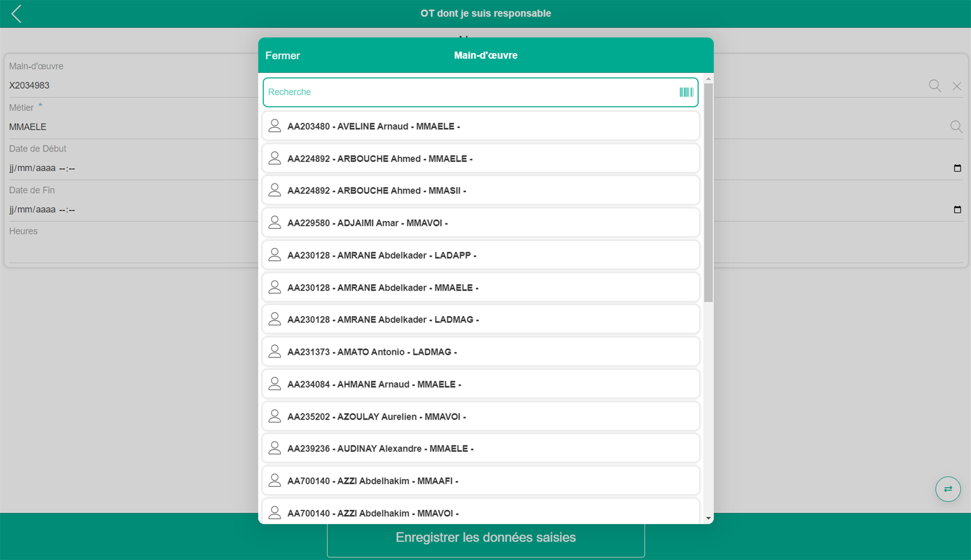Click the back arrow in header
The width and height of the screenshot is (971, 560).
click(x=17, y=14)
